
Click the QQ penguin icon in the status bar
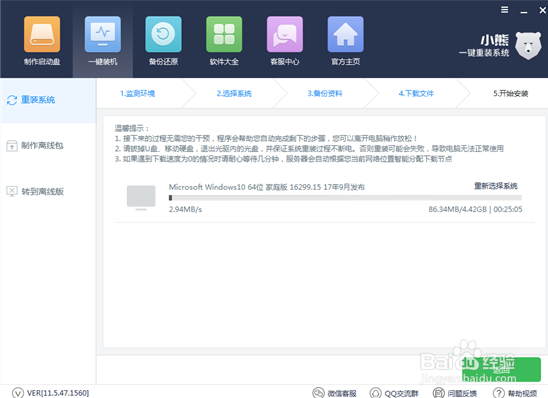tap(376, 393)
